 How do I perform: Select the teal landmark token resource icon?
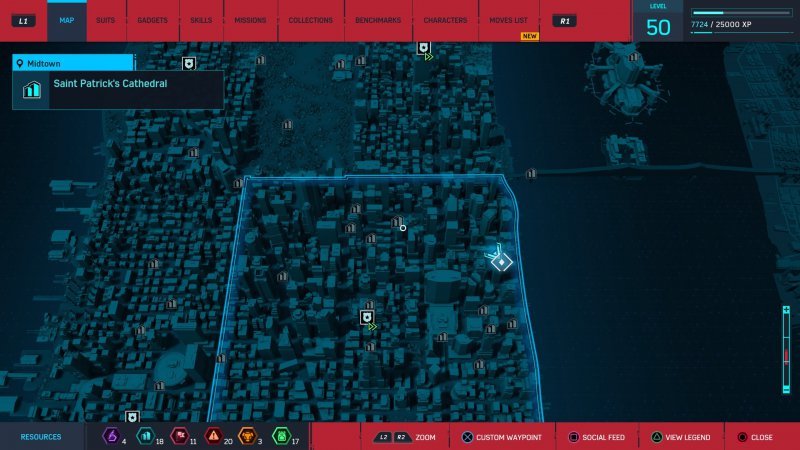tap(145, 436)
